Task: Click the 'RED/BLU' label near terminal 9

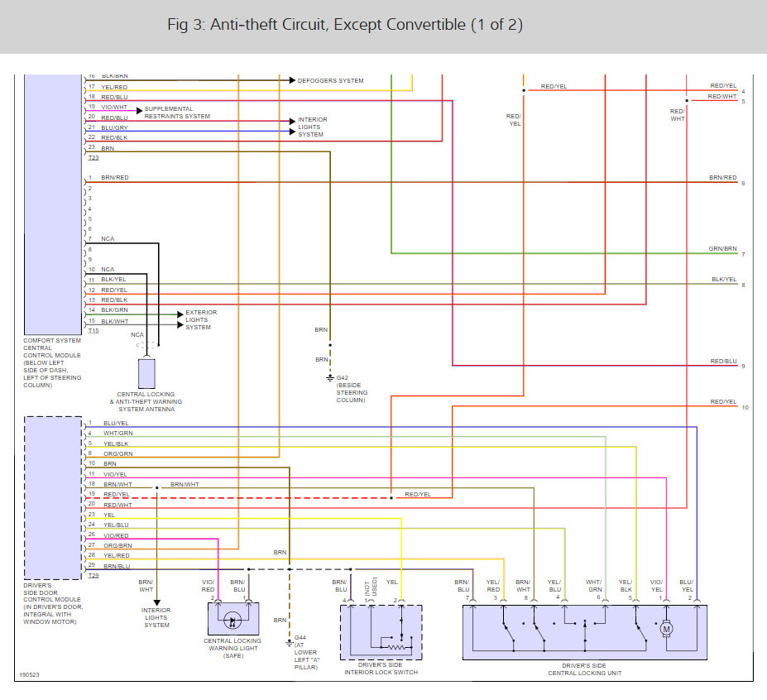Action: pos(723,361)
